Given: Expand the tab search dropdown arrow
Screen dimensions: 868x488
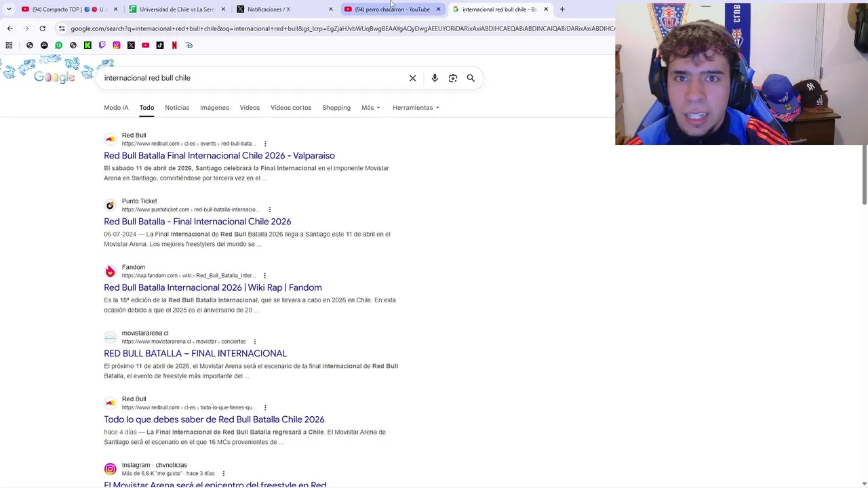Looking at the screenshot, I should [x=9, y=9].
